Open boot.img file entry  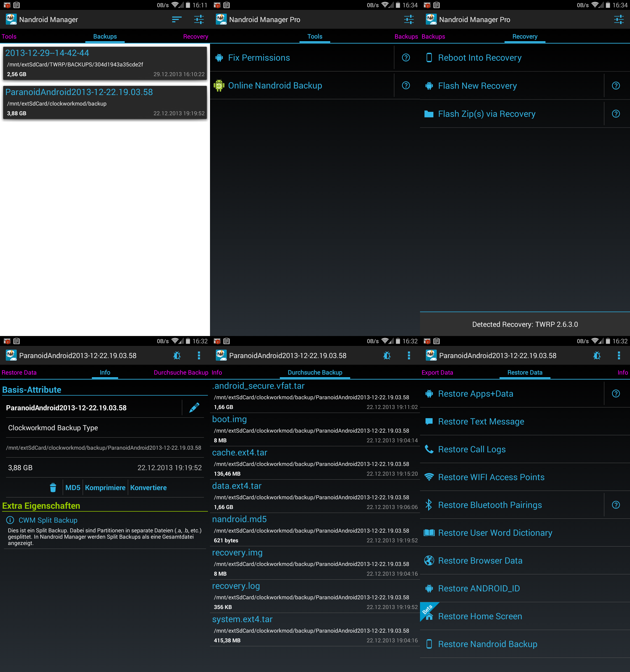(315, 429)
